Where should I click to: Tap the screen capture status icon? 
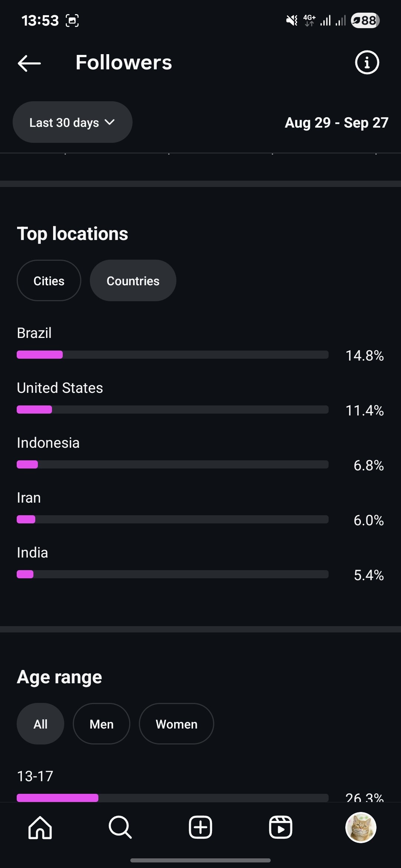72,20
